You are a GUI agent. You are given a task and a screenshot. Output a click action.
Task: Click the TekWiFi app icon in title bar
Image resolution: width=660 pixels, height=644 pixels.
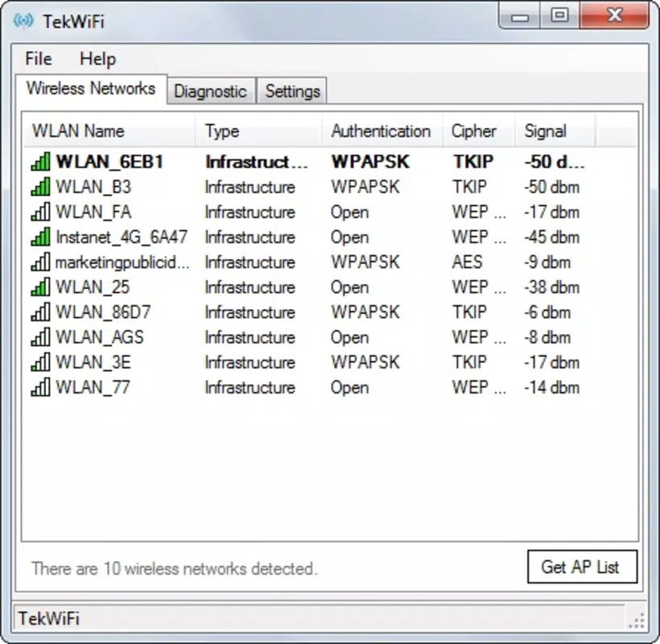[23, 20]
